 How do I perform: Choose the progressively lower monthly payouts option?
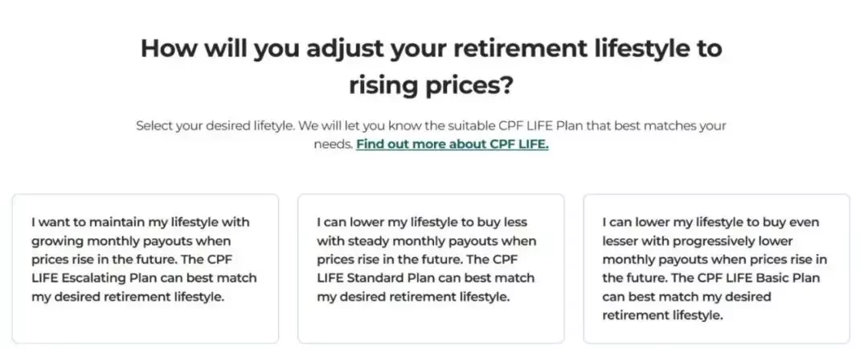click(717, 269)
